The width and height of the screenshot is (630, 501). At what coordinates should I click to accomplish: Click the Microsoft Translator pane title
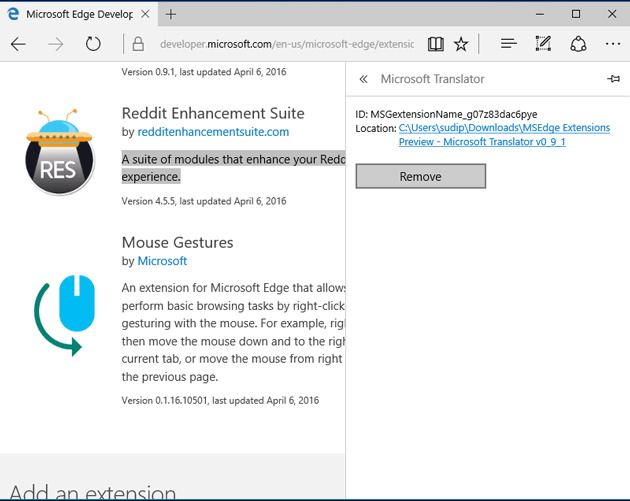click(432, 79)
